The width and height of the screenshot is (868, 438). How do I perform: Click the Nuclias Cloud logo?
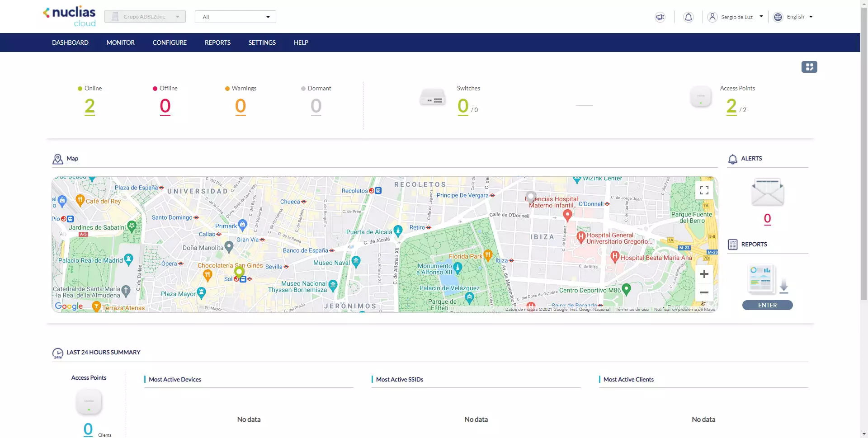click(x=70, y=17)
